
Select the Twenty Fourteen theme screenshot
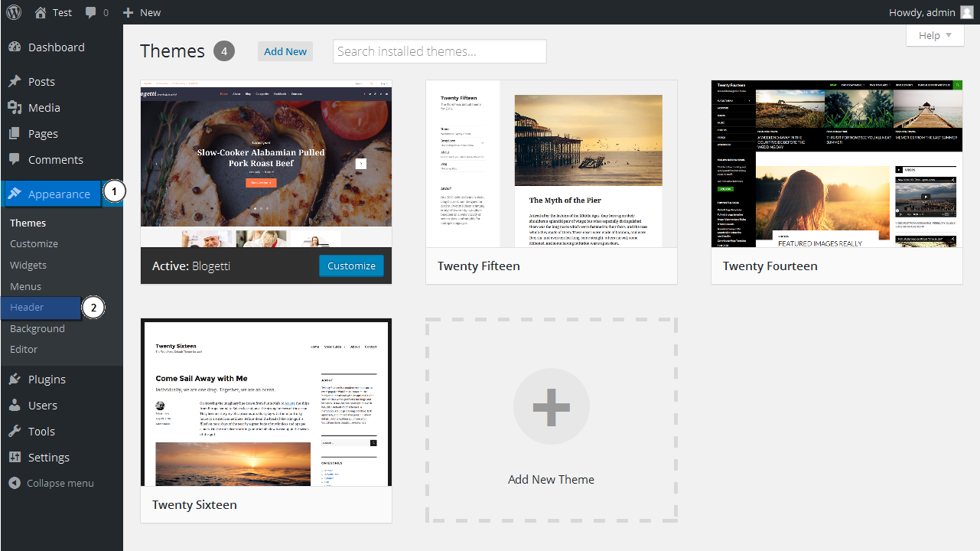pos(837,164)
